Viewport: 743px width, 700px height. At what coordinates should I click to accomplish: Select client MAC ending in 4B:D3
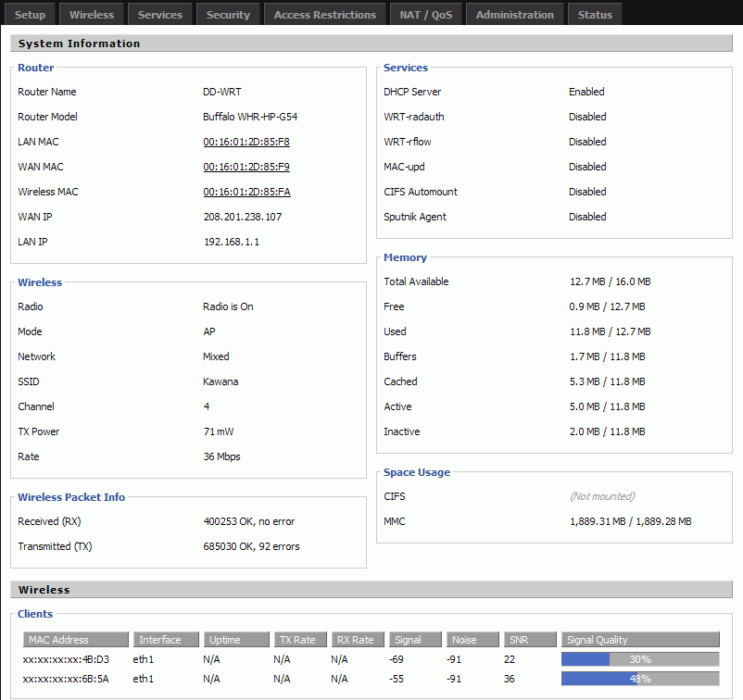click(66, 659)
